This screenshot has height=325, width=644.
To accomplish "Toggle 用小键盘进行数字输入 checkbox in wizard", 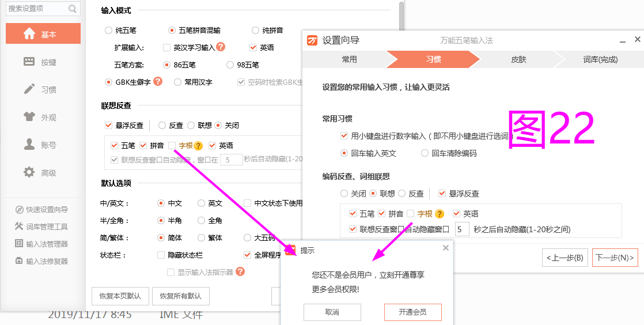I will click(x=344, y=136).
